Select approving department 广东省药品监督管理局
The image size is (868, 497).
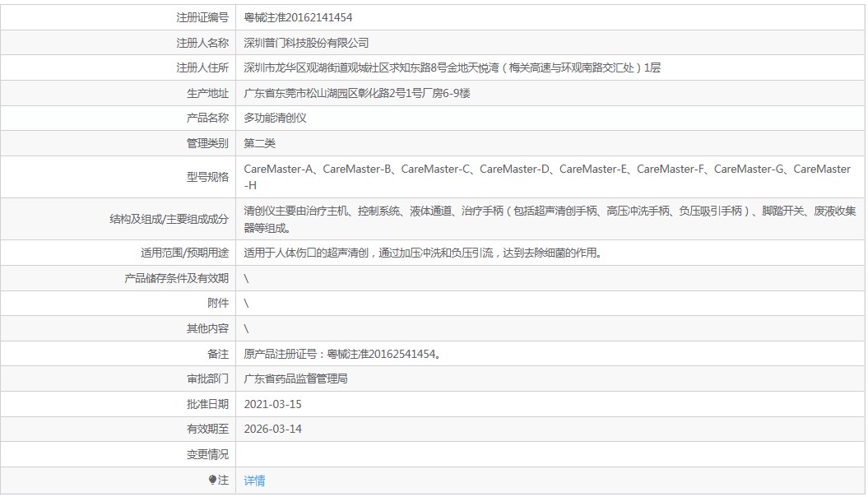click(x=295, y=379)
